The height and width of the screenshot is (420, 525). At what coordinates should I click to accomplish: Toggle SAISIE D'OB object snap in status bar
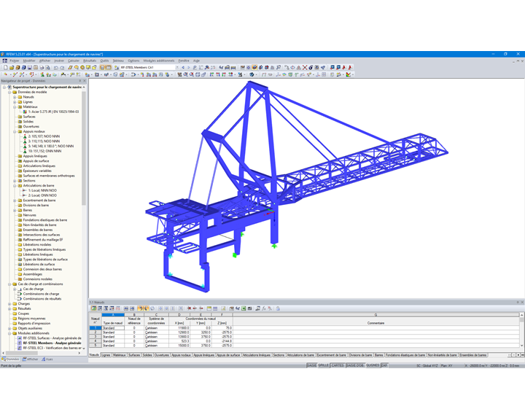click(x=355, y=365)
